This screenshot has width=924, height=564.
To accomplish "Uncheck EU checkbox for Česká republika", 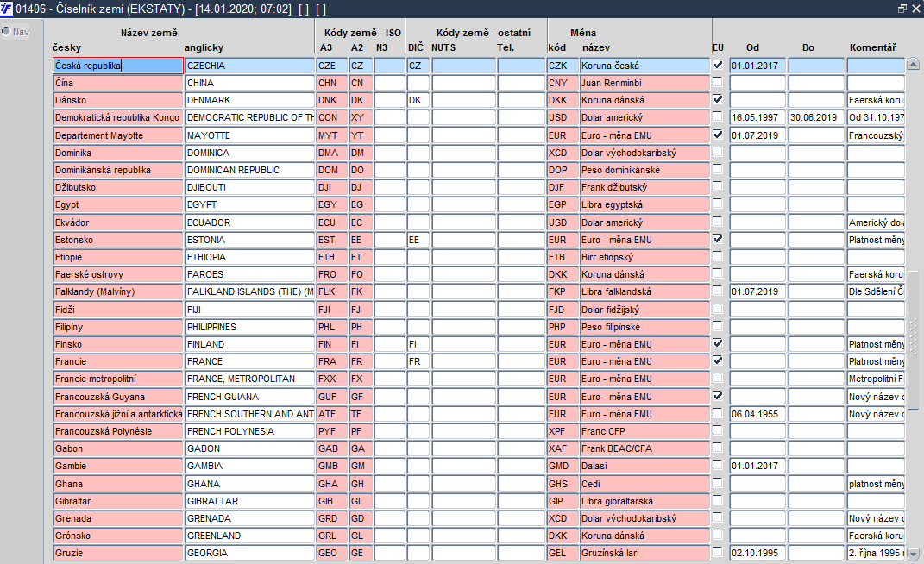I will (x=717, y=65).
